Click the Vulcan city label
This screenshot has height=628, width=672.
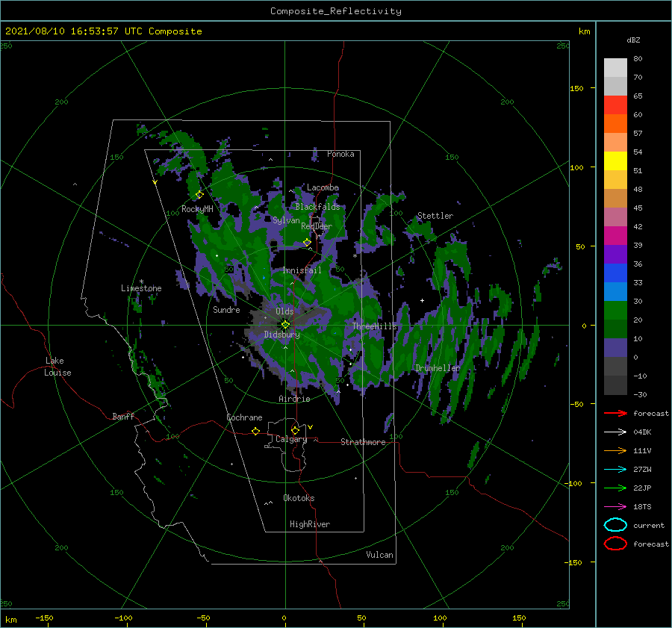pyautogui.click(x=379, y=555)
